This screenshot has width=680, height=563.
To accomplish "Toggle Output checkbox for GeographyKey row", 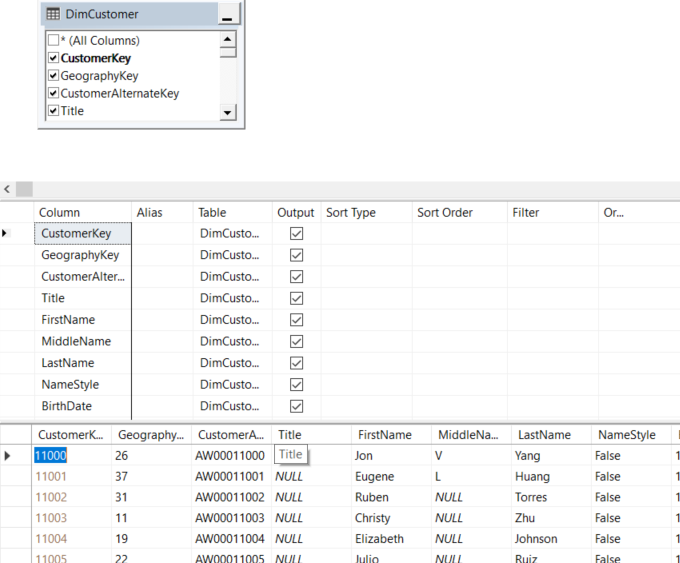I will 296,255.
